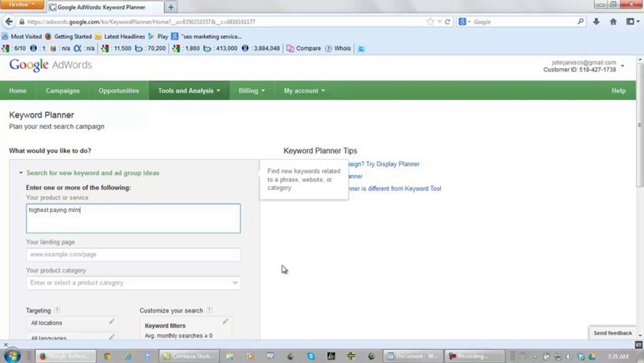Open the Getting Started bookmark
This screenshot has height=363, width=644.
tap(68, 36)
